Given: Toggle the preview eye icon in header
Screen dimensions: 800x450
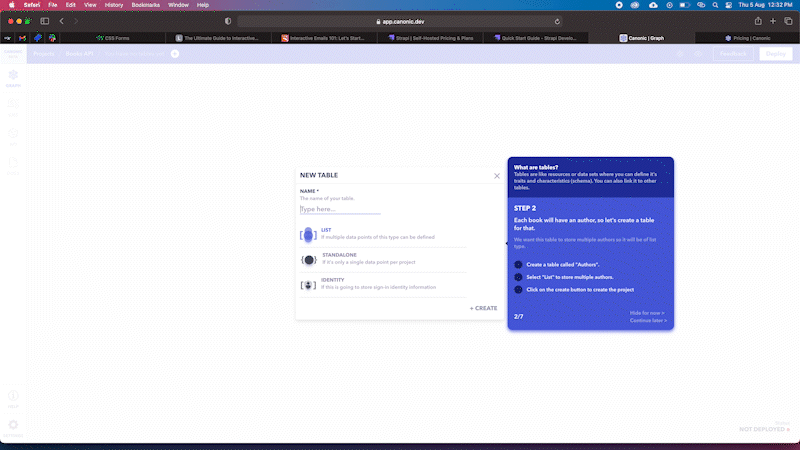Looking at the screenshot, I should click(x=698, y=54).
